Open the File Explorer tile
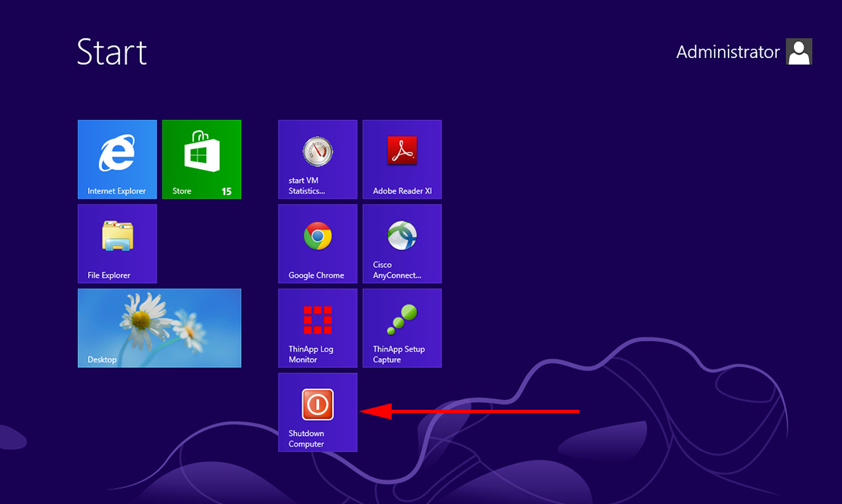The height and width of the screenshot is (504, 842). [x=117, y=244]
